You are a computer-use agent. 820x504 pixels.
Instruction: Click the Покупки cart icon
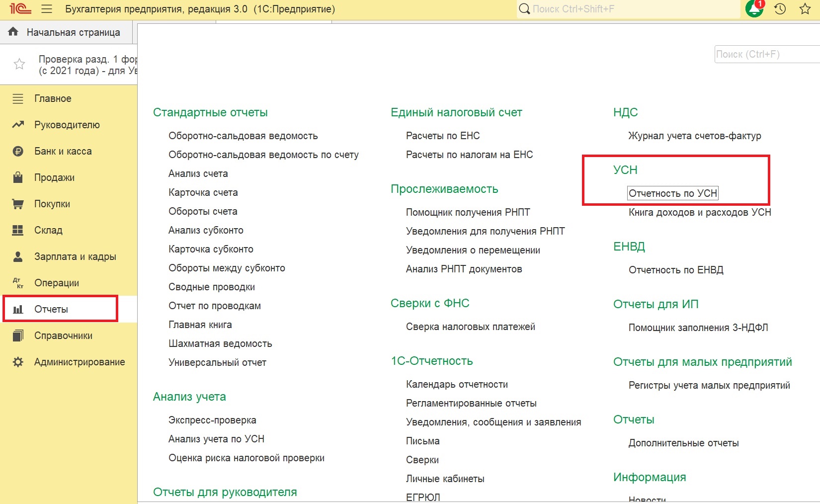[18, 204]
